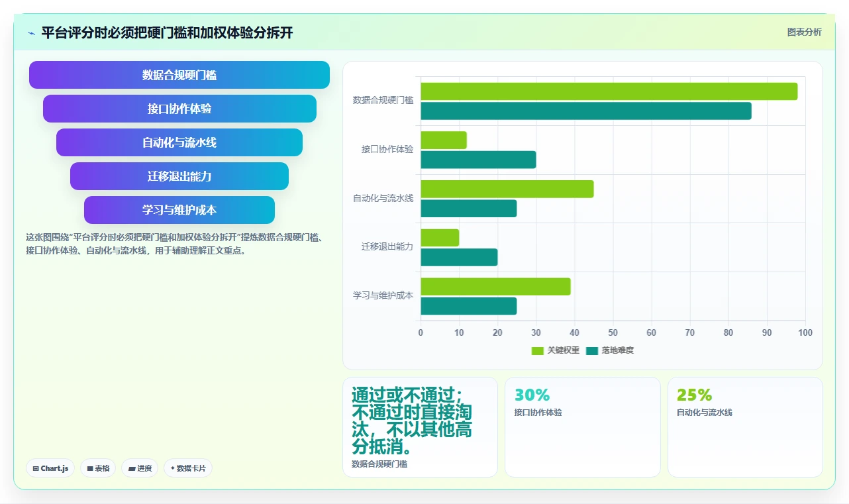Click the 数据合规硬门槛 y-axis label
The image size is (849, 504).
pyautogui.click(x=383, y=101)
